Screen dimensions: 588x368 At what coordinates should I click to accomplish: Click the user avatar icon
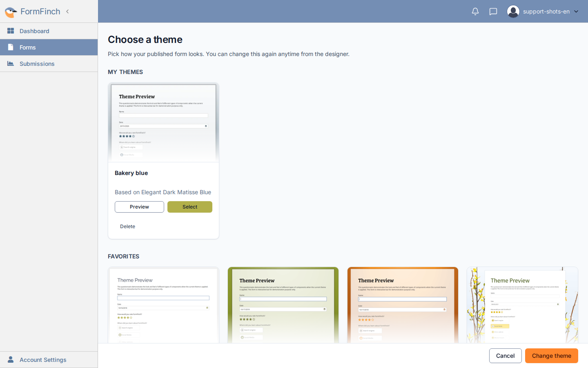513,11
